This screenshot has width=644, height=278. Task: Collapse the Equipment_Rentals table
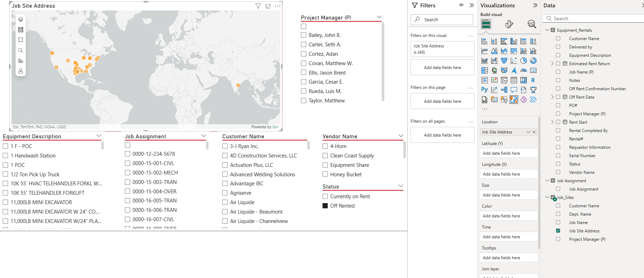[547, 30]
